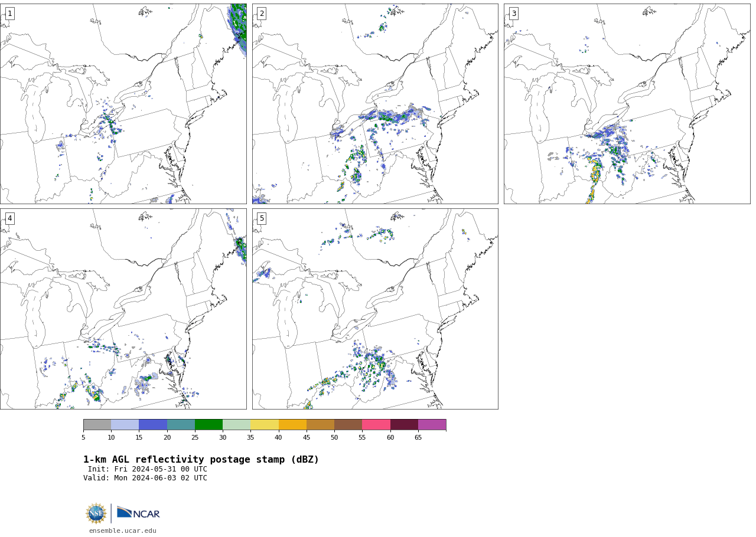Image resolution: width=756 pixels, height=537 pixels.
Task: Open ensemble member 4 reflectivity map
Action: tap(123, 309)
